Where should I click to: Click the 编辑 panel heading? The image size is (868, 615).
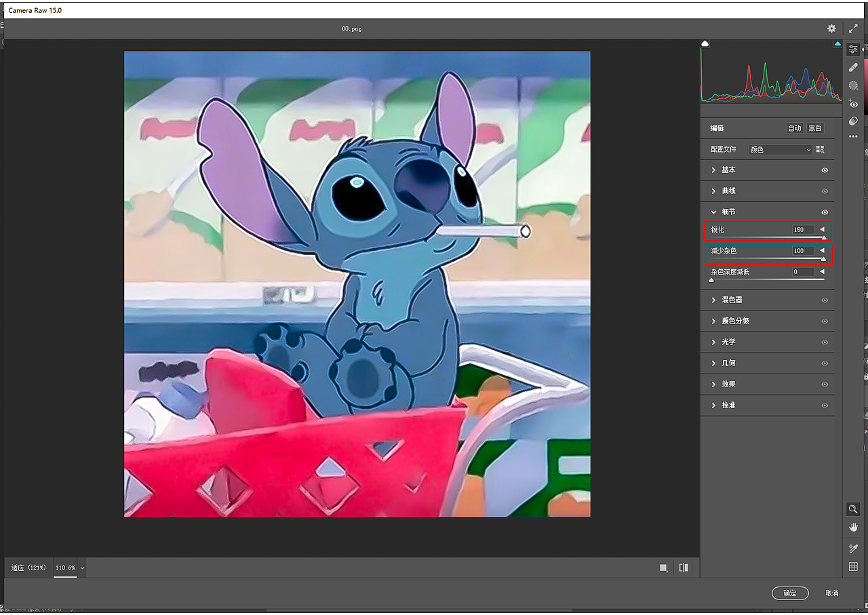pos(717,128)
